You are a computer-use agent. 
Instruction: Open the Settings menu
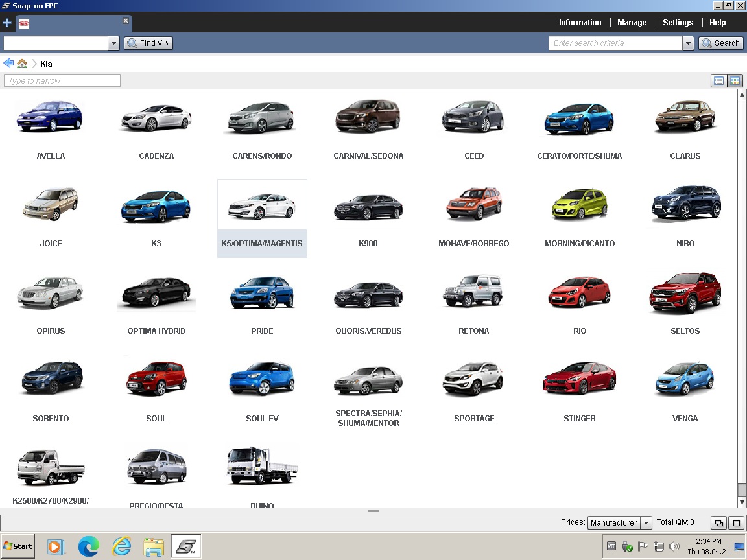pyautogui.click(x=678, y=23)
